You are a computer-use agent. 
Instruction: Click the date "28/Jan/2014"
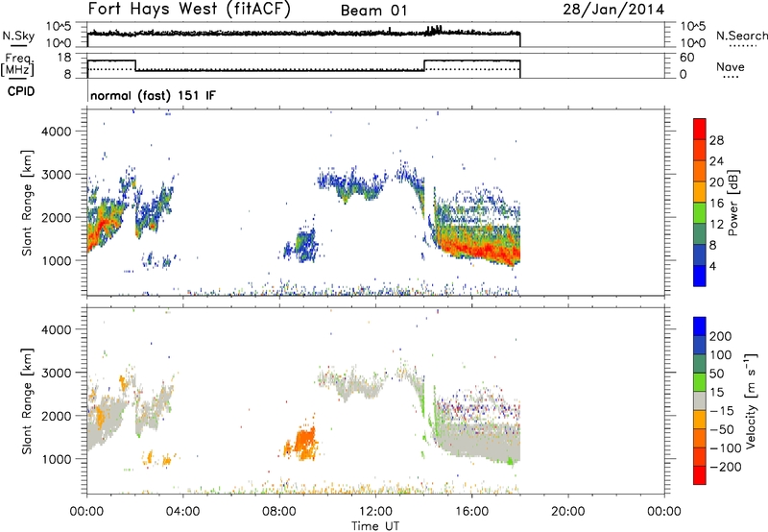point(613,10)
